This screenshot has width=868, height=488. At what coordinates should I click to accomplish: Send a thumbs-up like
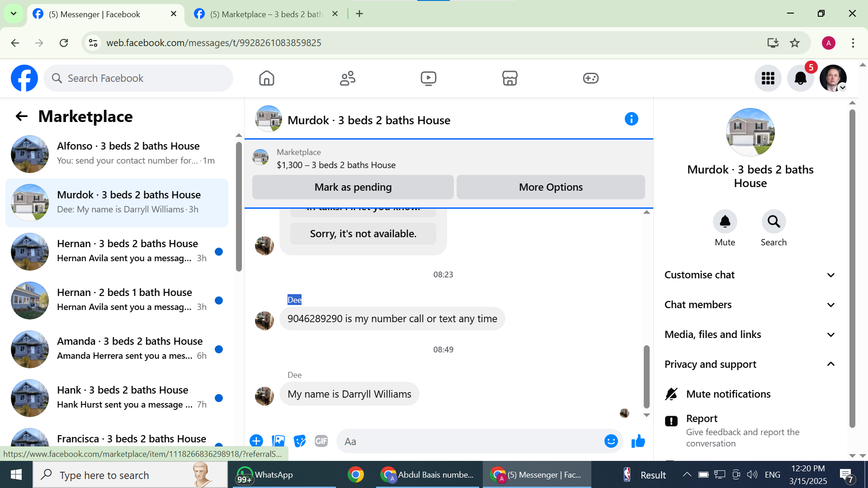[x=638, y=441]
